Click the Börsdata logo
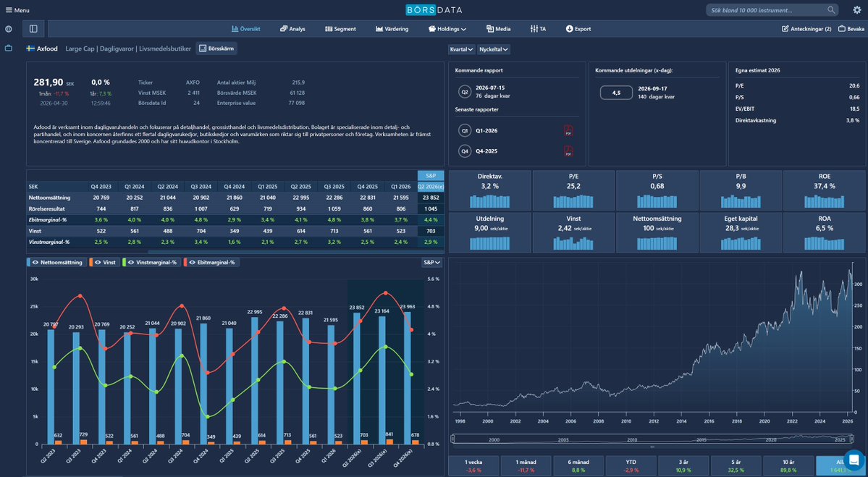 [x=434, y=10]
